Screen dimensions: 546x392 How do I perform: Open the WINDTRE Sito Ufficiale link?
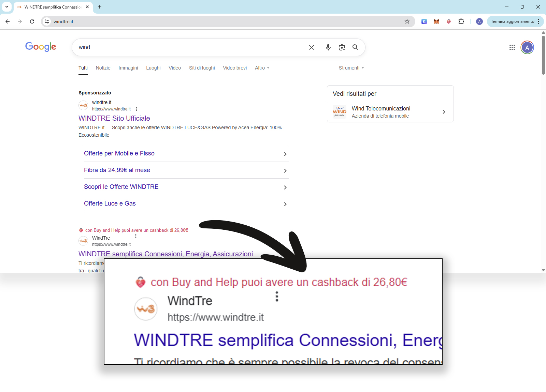point(114,118)
